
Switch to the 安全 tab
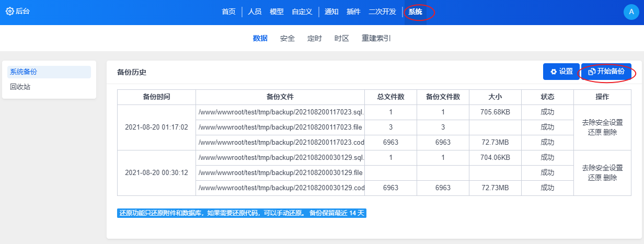pos(287,38)
